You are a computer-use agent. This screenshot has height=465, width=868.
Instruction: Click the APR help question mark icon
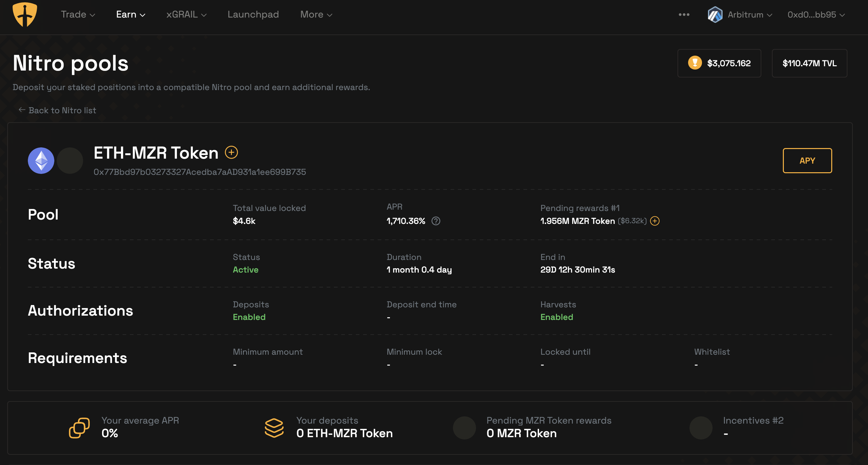(x=436, y=221)
